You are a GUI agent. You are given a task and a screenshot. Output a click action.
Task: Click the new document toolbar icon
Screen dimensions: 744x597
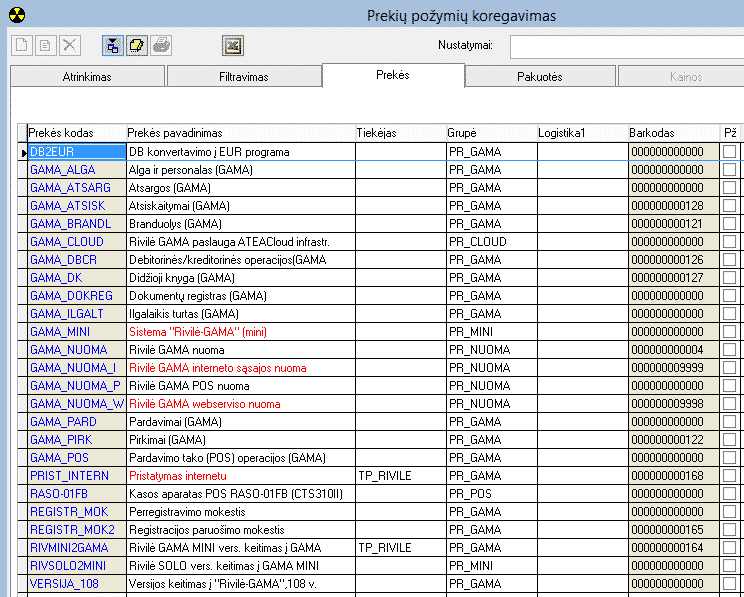coord(21,45)
